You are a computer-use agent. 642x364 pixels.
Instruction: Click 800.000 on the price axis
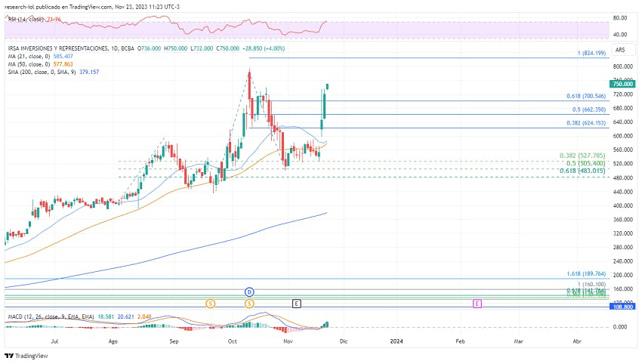click(623, 66)
